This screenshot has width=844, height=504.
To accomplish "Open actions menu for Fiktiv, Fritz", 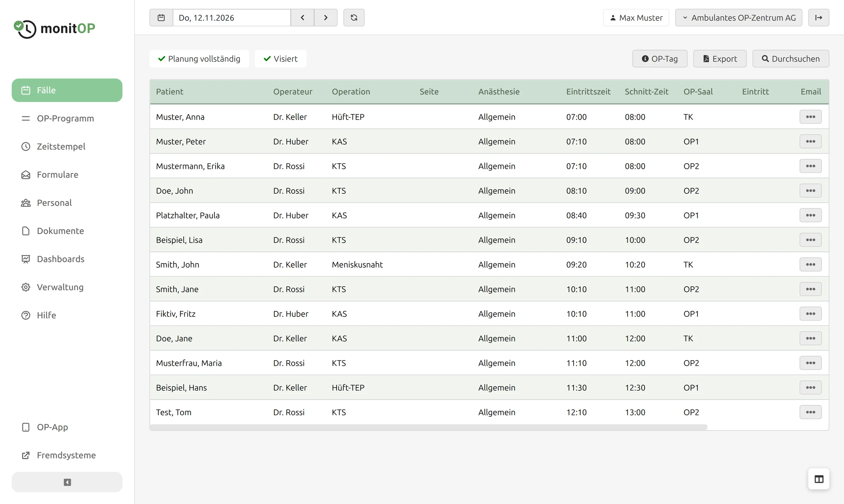I will (x=811, y=314).
